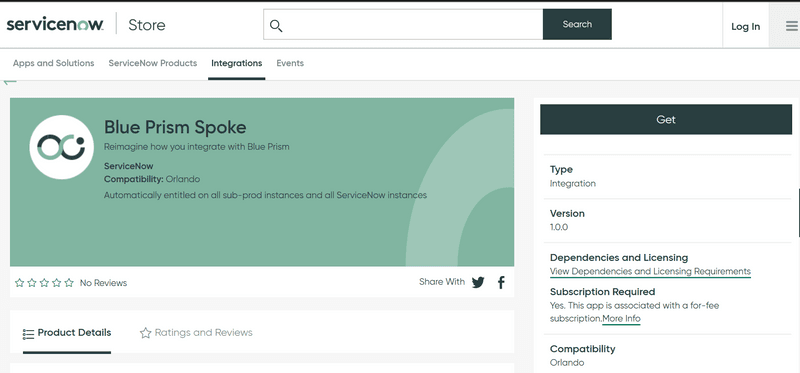Share on Twitter icon
The image size is (800, 373).
click(478, 282)
